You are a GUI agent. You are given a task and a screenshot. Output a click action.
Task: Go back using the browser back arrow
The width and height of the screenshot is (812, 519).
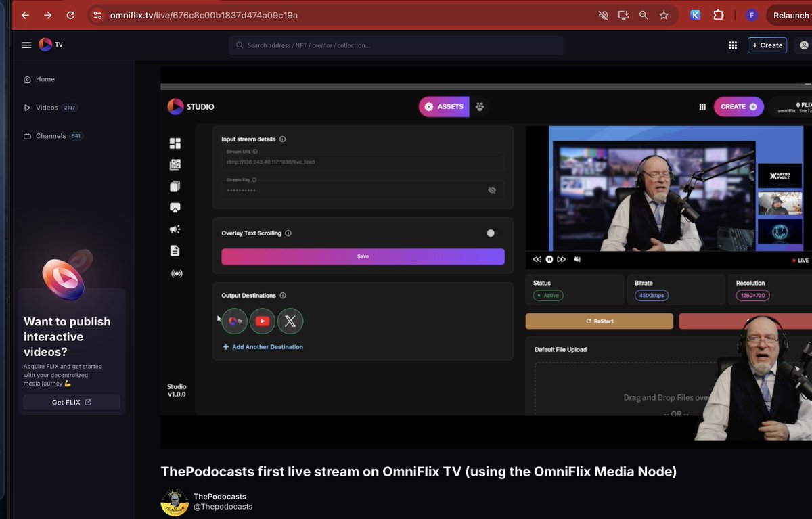click(x=25, y=15)
